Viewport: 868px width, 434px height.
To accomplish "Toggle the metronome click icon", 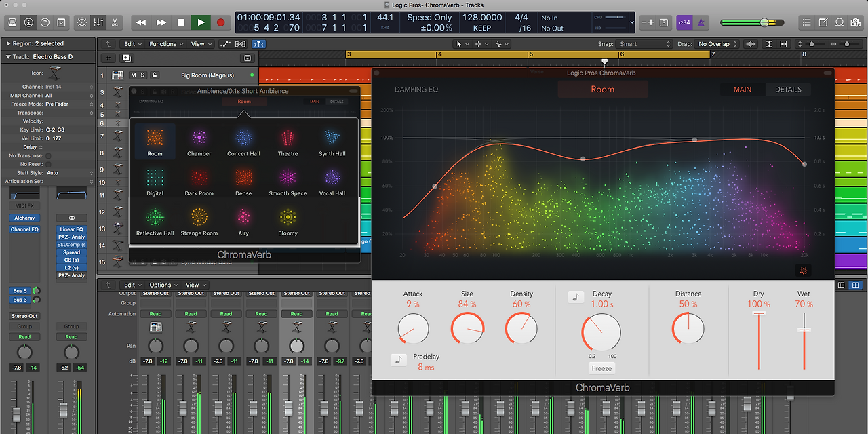I will point(700,22).
